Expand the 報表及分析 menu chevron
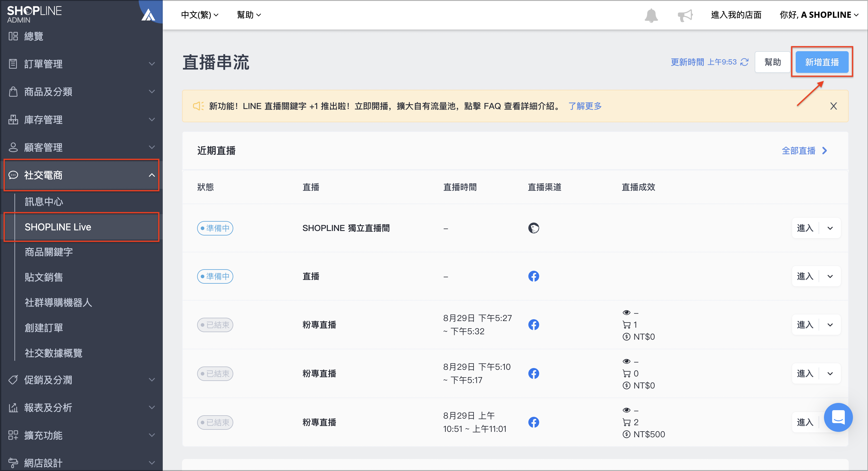Viewport: 868px width, 471px height. click(152, 407)
